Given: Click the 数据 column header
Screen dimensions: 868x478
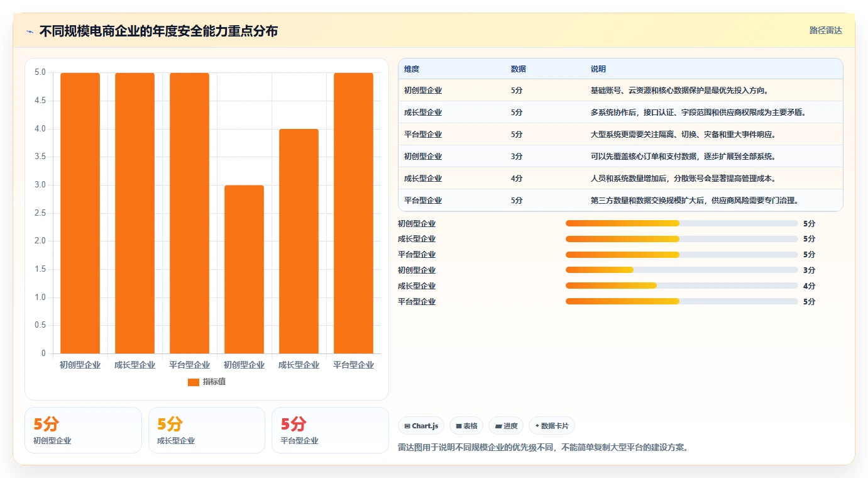Looking at the screenshot, I should (x=519, y=69).
